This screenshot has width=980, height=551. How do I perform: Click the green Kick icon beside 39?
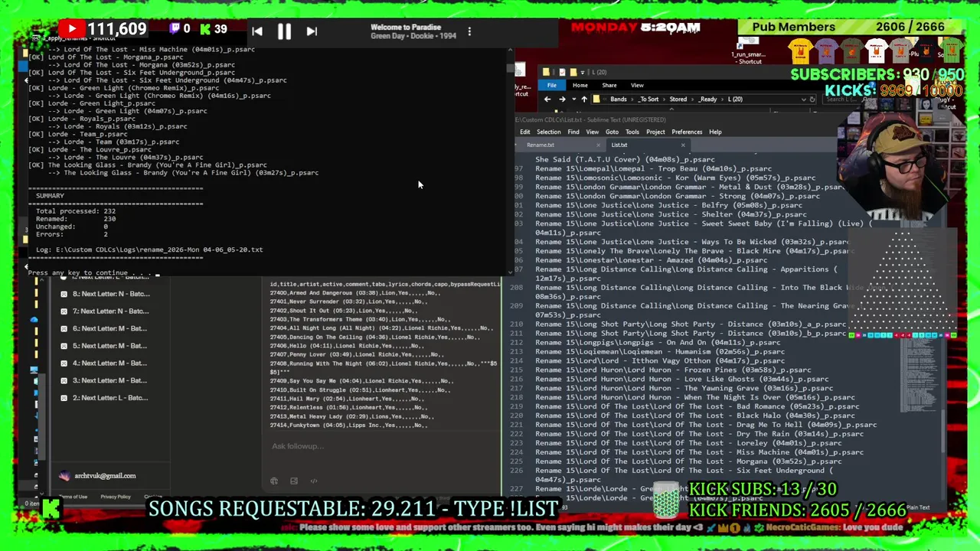pos(204,29)
